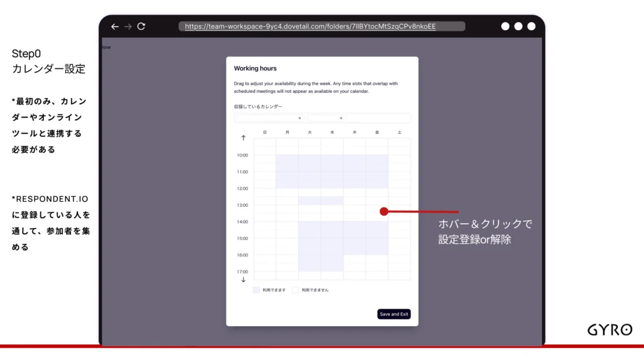
Task: Click the browser back arrow
Action: tap(114, 26)
